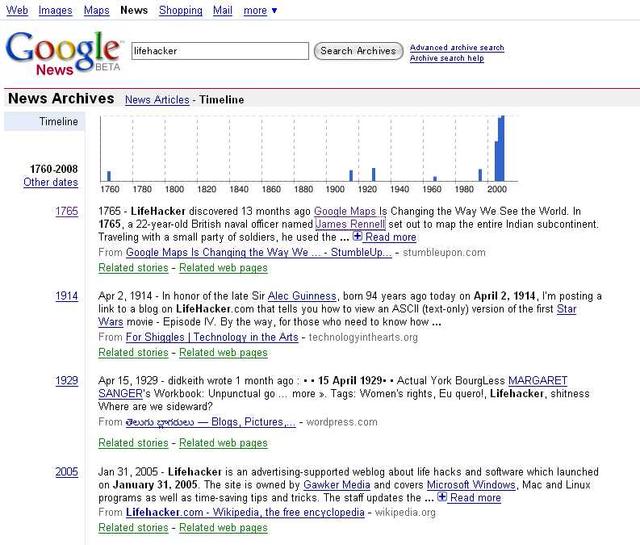Switch to the News Articles view

157,100
